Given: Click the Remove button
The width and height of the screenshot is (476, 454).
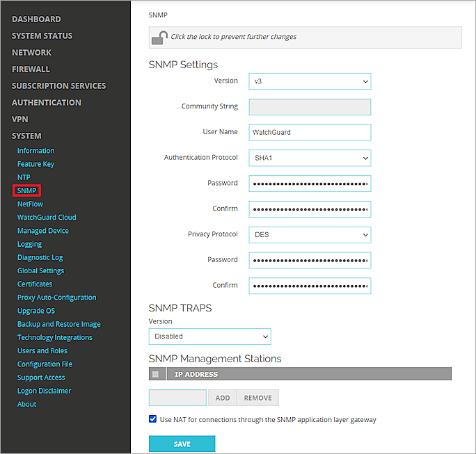Looking at the screenshot, I should pos(257,398).
